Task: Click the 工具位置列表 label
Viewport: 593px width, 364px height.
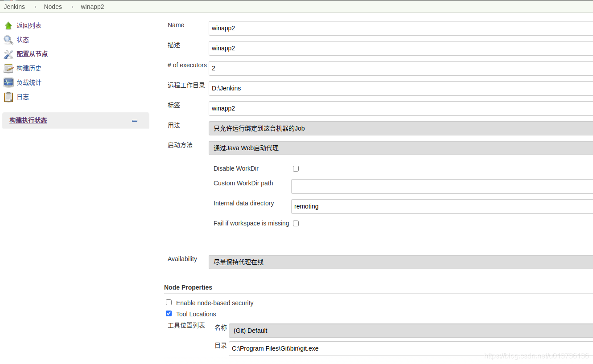Action: [x=186, y=325]
